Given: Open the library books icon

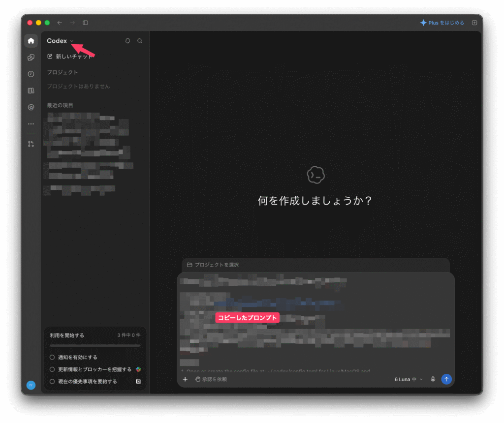Looking at the screenshot, I should click(31, 91).
